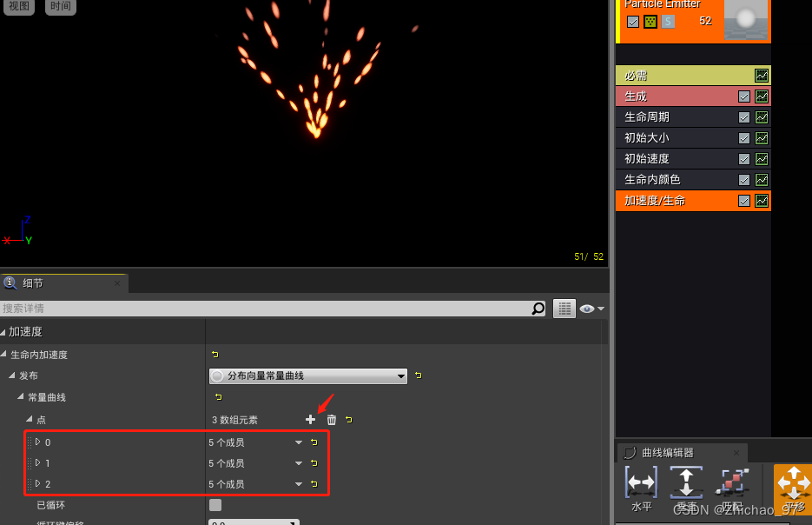
Task: Click the 匹配 fit-all curve editor tool
Action: [x=732, y=488]
